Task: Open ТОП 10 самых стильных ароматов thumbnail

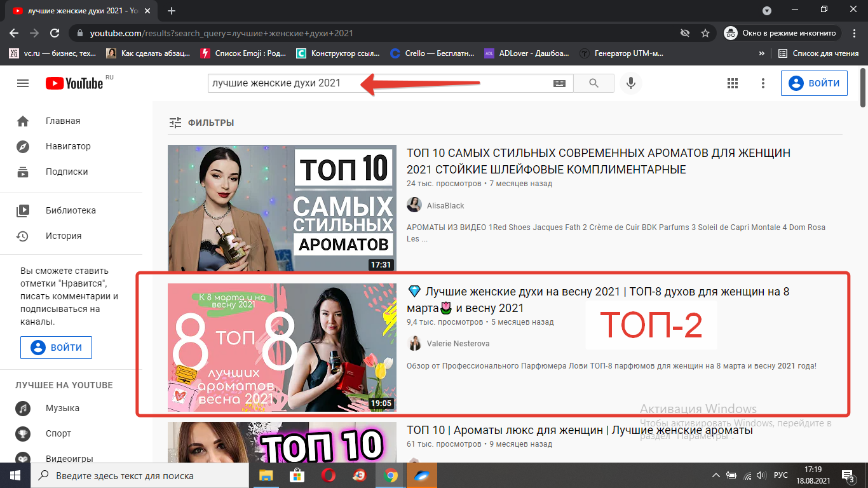Action: click(282, 208)
